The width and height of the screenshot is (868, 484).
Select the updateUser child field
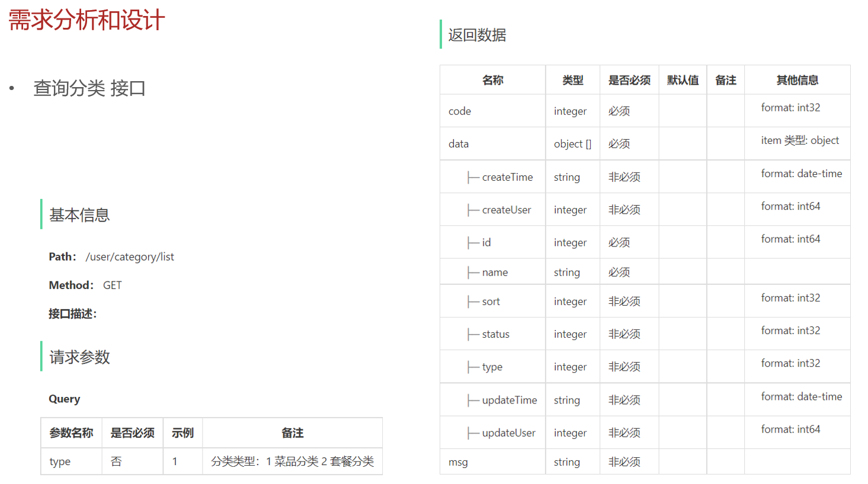(508, 433)
